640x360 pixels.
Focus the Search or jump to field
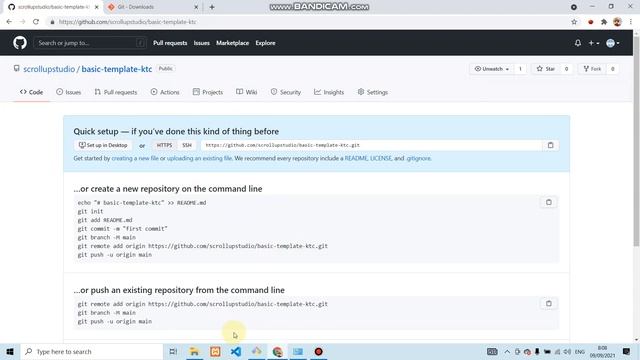click(90, 43)
